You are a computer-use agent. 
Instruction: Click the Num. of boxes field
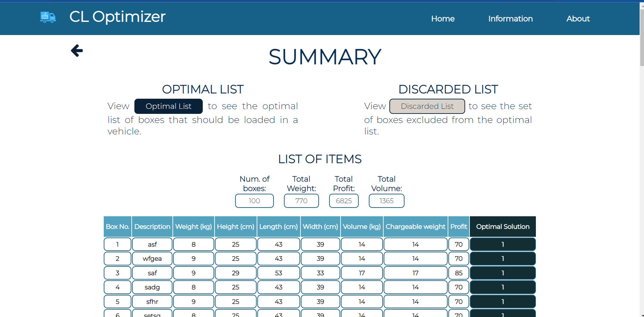[254, 200]
